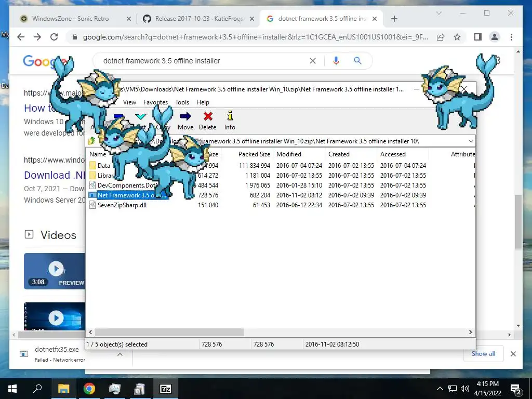The width and height of the screenshot is (532, 399).
Task: Play the 3:08 video preview thumbnail
Action: coord(54,271)
